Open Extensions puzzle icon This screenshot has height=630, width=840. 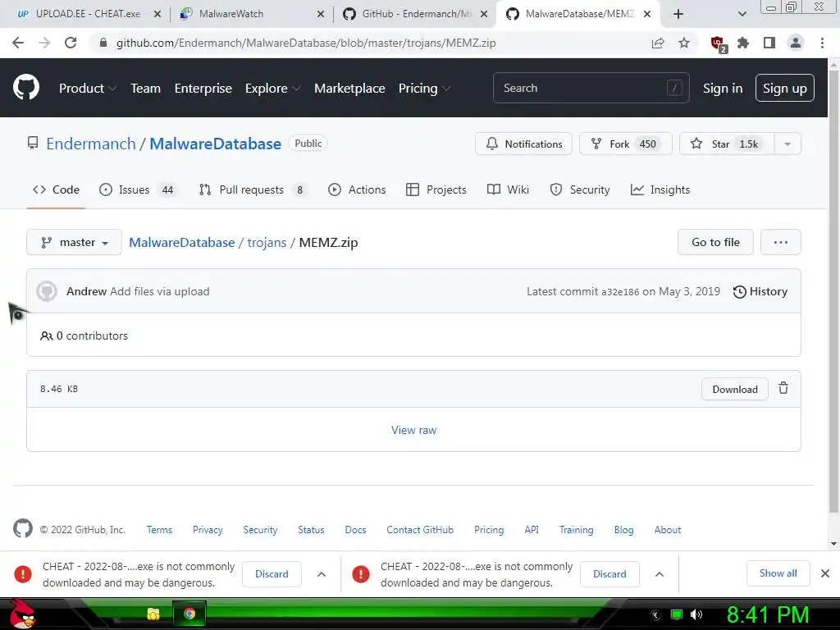click(743, 43)
